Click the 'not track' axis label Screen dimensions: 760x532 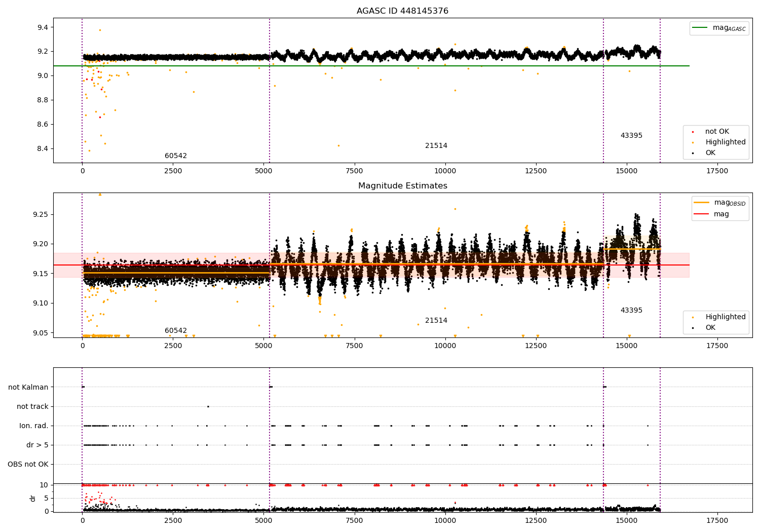[x=32, y=406]
